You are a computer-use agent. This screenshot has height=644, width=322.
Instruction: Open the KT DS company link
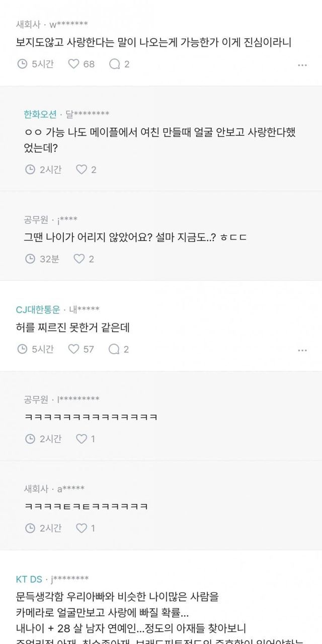pos(29,579)
